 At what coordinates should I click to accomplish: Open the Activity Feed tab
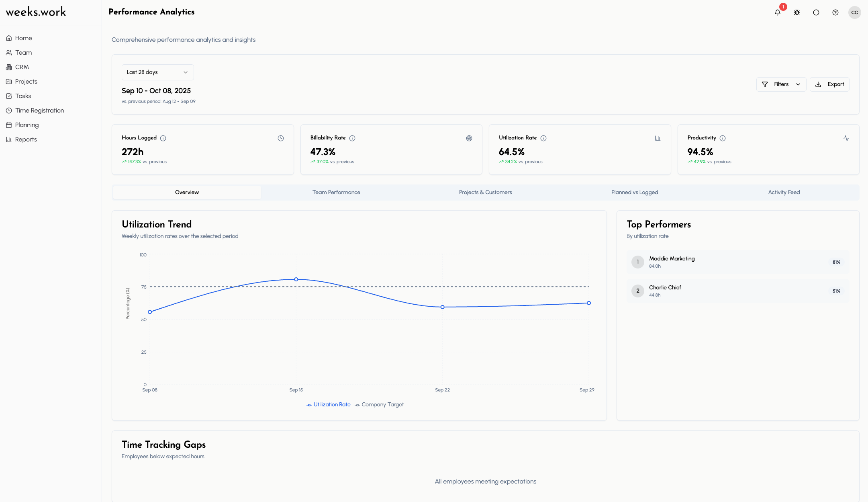(784, 193)
